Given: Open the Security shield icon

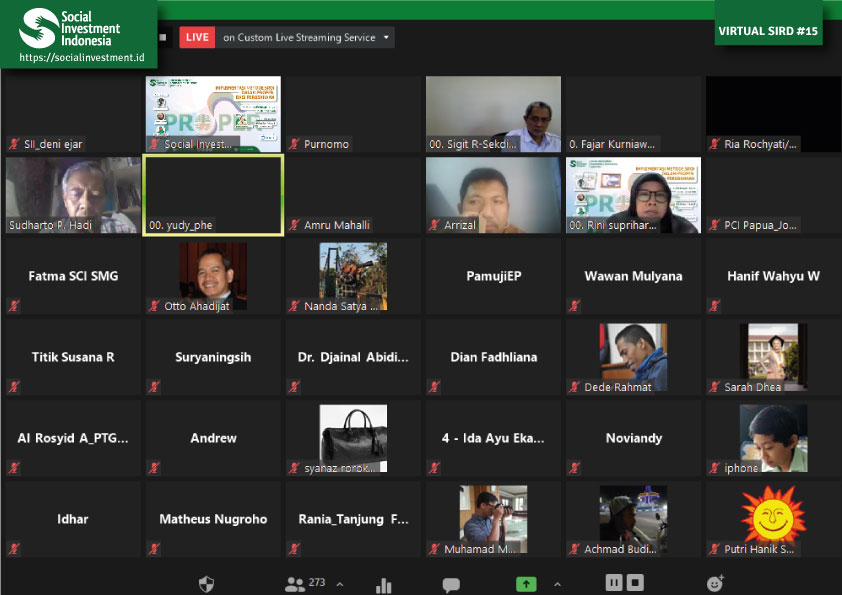Looking at the screenshot, I should pyautogui.click(x=207, y=583).
